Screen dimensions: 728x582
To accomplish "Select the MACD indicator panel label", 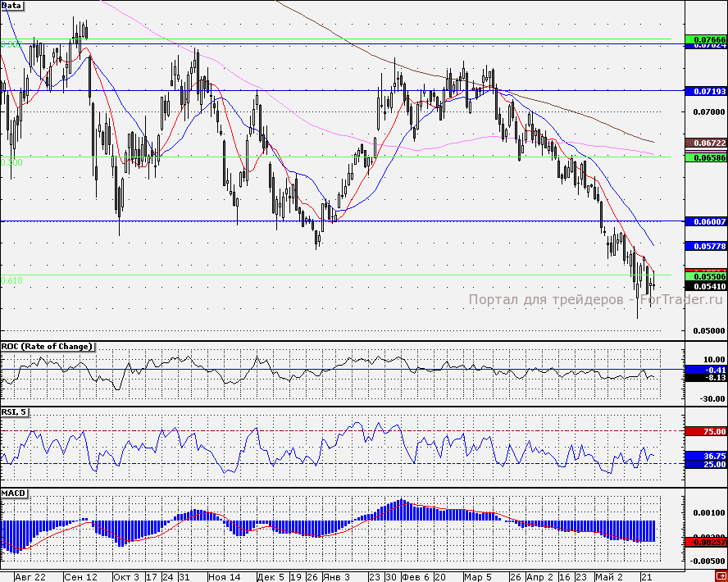I will point(14,493).
